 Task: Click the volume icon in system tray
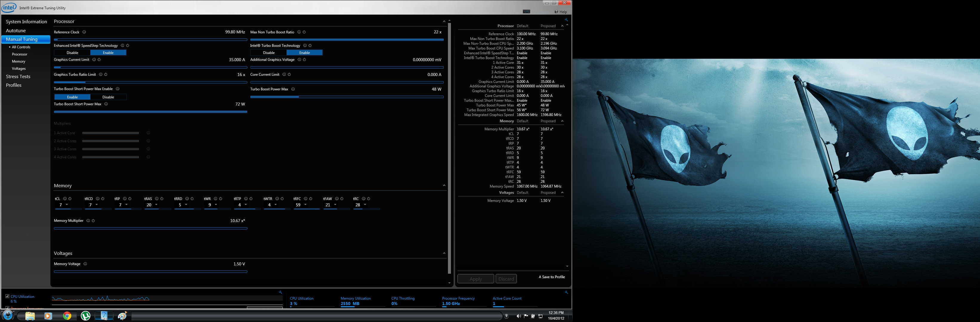pos(519,316)
